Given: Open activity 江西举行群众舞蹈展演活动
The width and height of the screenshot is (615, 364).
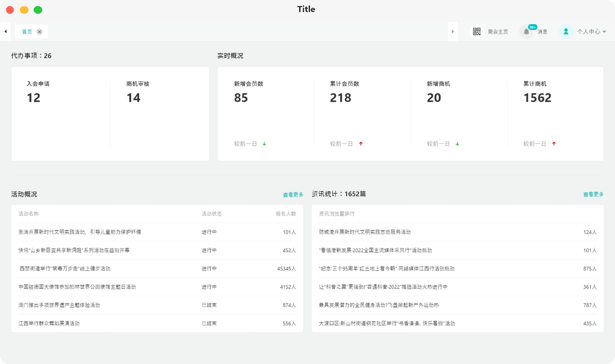Looking at the screenshot, I should click(49, 323).
